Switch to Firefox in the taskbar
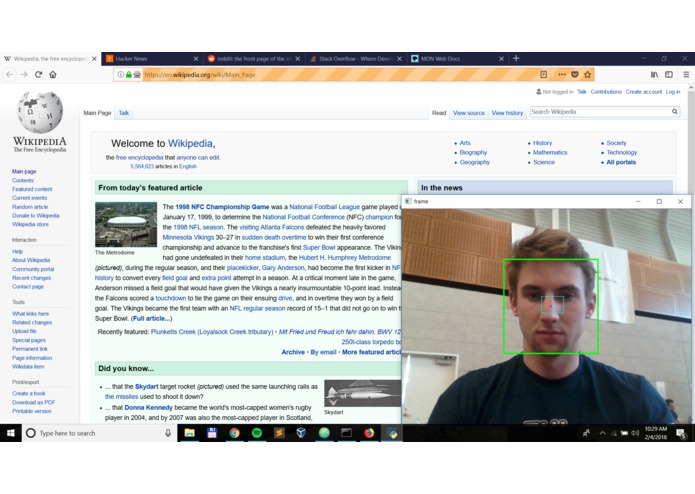 (369, 433)
